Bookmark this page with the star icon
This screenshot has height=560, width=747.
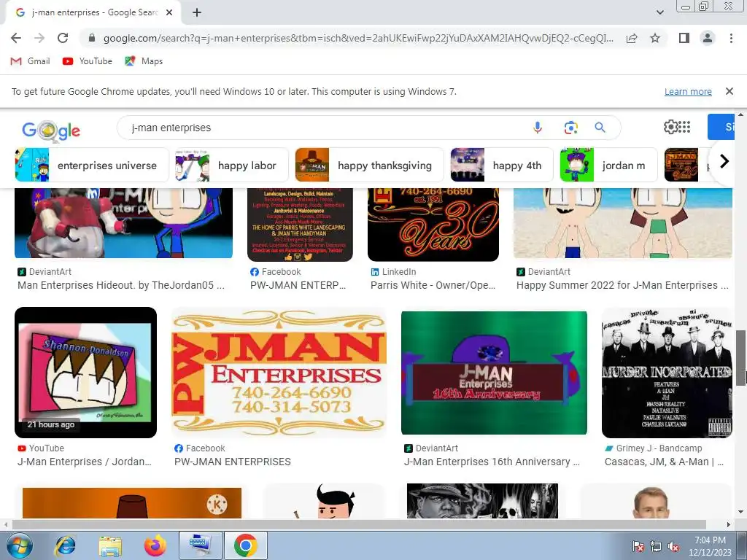[655, 38]
